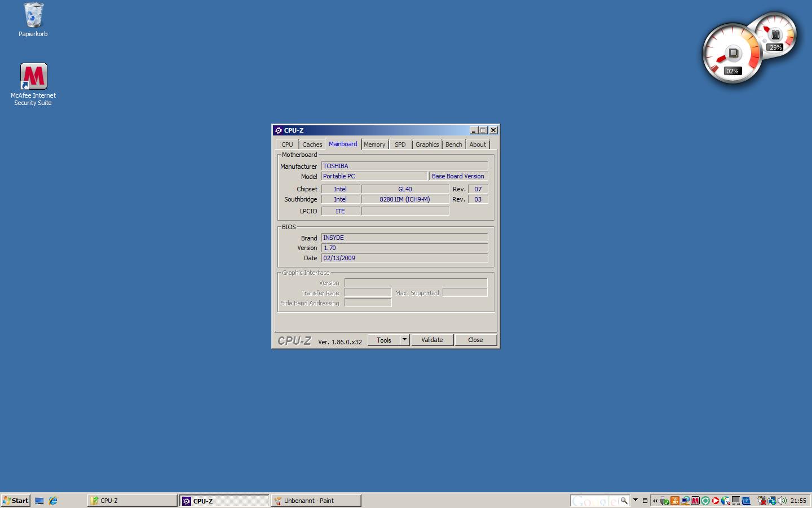Open the deskbar dropdown arrow
The height and width of the screenshot is (508, 812).
(x=636, y=500)
